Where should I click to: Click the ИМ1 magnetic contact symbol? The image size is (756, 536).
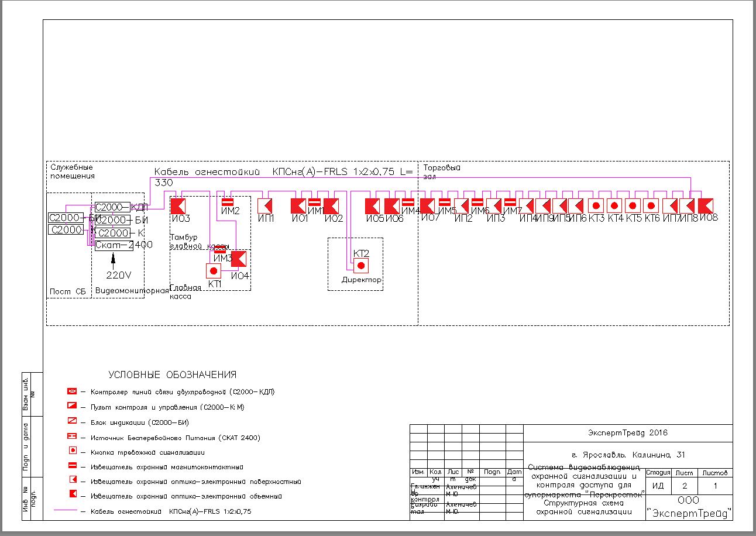(x=315, y=202)
